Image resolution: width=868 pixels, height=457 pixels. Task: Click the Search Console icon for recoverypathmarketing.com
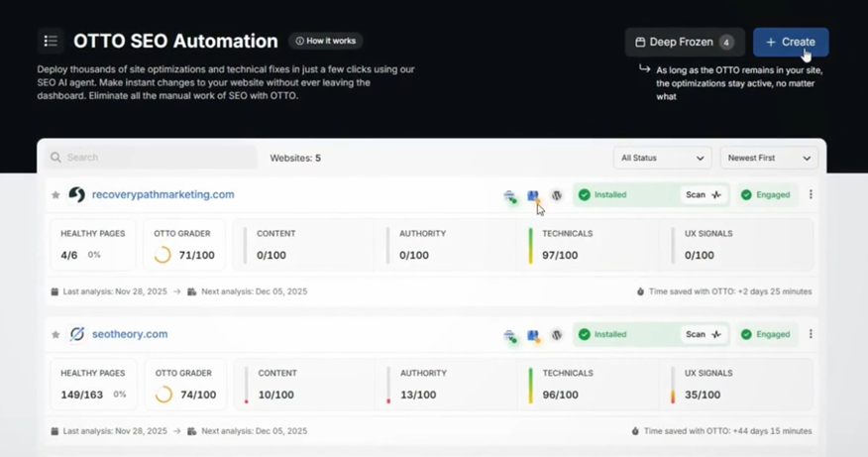509,196
